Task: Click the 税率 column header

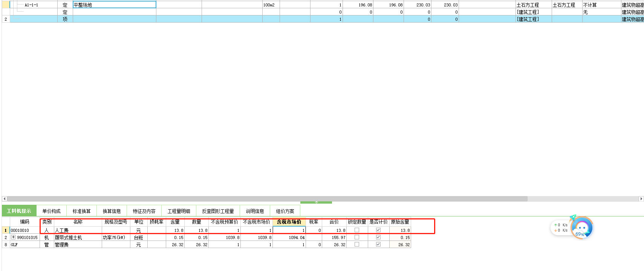Action: [x=314, y=222]
